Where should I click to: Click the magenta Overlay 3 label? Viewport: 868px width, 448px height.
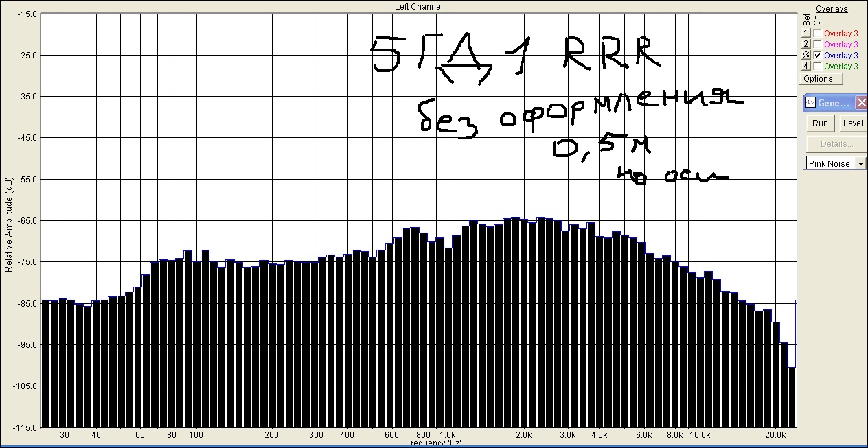[x=841, y=45]
